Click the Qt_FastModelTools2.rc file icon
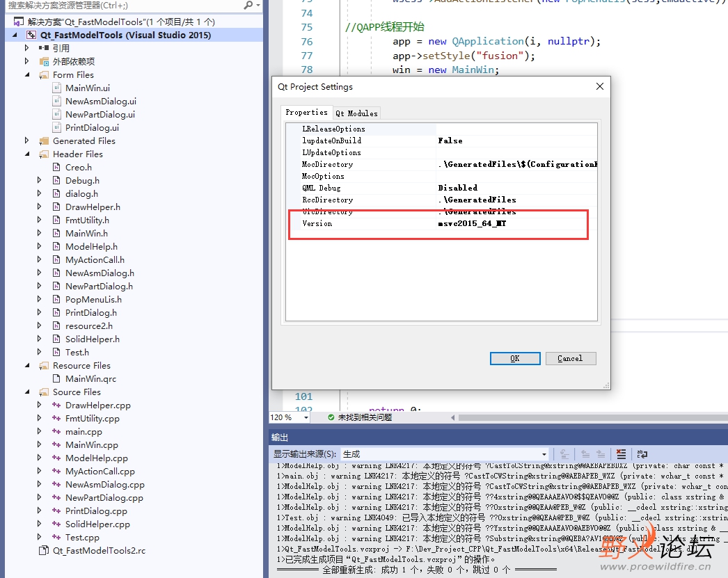This screenshot has width=728, height=578. 44,551
